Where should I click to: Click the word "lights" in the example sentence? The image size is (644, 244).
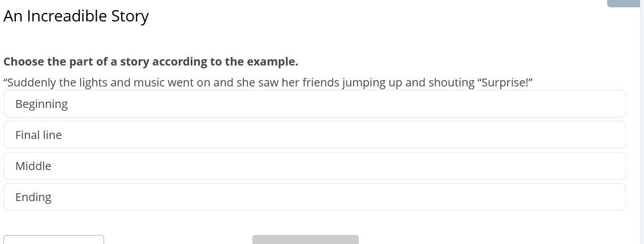point(93,82)
